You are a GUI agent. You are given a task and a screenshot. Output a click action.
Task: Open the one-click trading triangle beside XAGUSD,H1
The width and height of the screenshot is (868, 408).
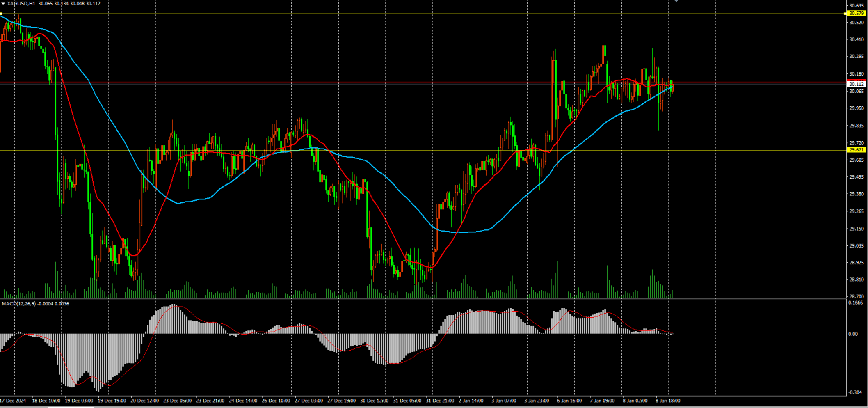(x=3, y=3)
